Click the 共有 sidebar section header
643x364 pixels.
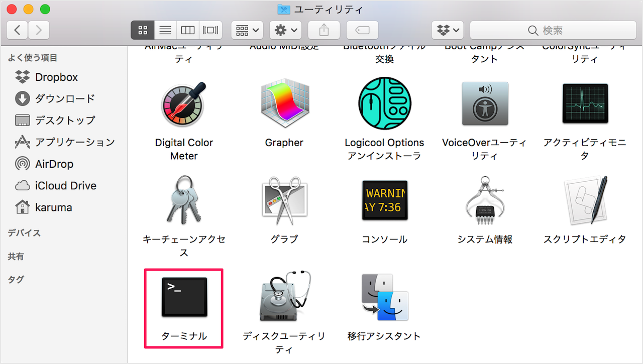16,256
